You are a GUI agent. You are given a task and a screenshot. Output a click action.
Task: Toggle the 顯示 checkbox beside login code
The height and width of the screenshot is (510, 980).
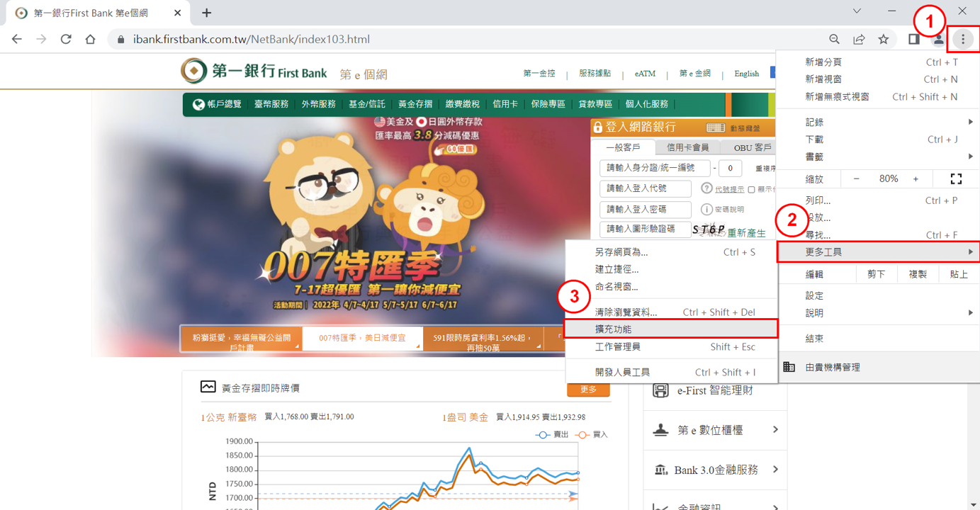(751, 190)
